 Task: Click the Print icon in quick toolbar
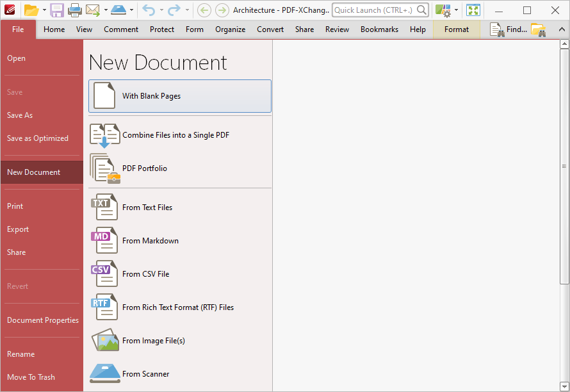(74, 10)
